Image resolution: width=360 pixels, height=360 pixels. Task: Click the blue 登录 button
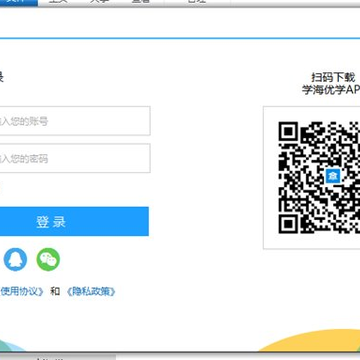click(74, 221)
